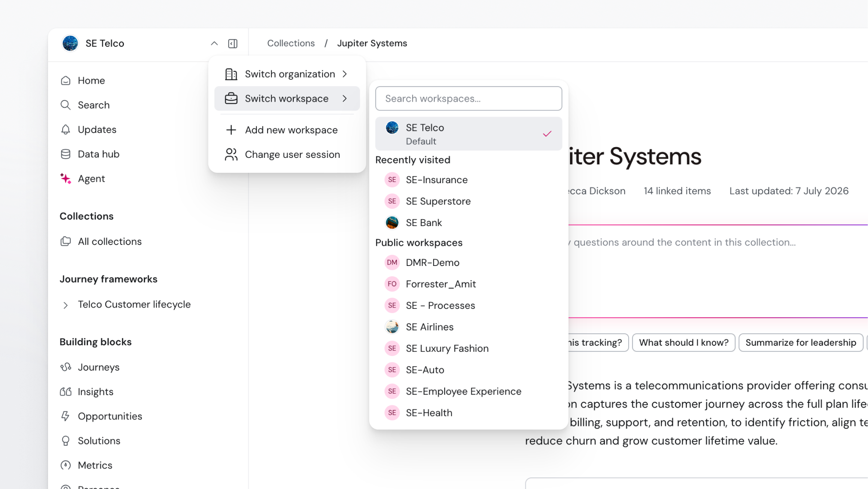Open the Solutions lightbulb icon
Image resolution: width=868 pixels, height=489 pixels.
click(66, 441)
